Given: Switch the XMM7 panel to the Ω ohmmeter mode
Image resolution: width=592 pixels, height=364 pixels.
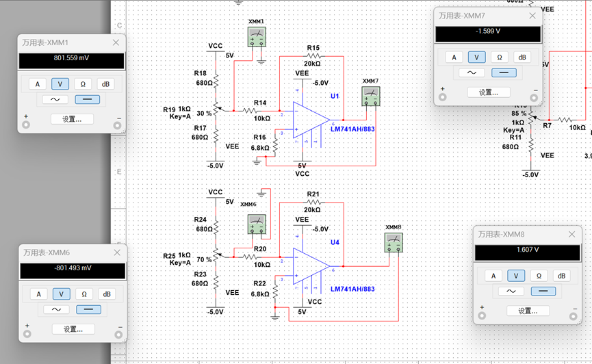Looking at the screenshot, I should (x=500, y=57).
